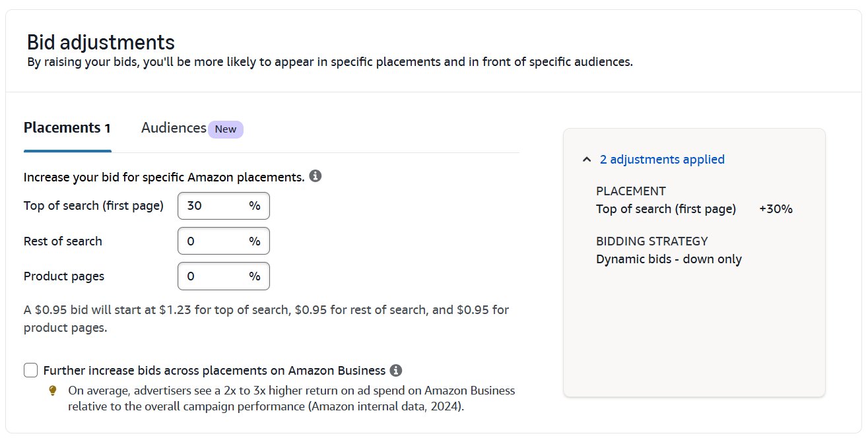Click the info icon next to Amazon Business option
Screen dimensions: 868x444
(x=396, y=370)
